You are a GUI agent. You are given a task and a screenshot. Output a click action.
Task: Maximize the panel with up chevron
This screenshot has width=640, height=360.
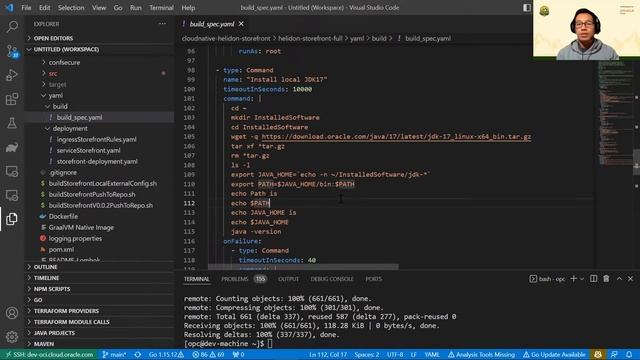click(619, 279)
